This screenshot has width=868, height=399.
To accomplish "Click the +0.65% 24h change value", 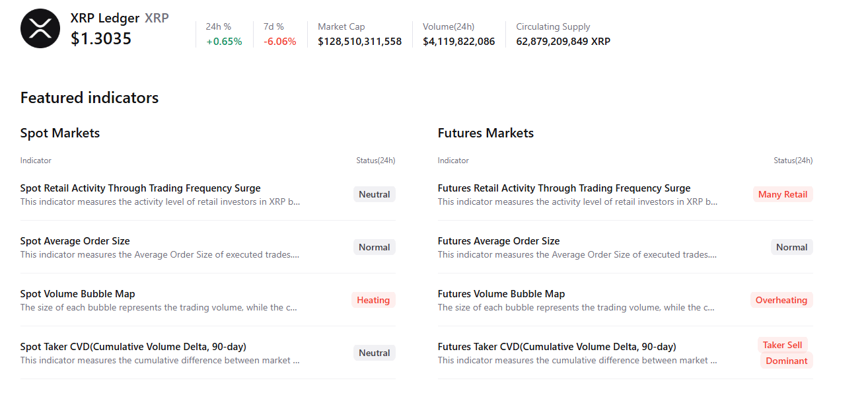I will point(224,42).
